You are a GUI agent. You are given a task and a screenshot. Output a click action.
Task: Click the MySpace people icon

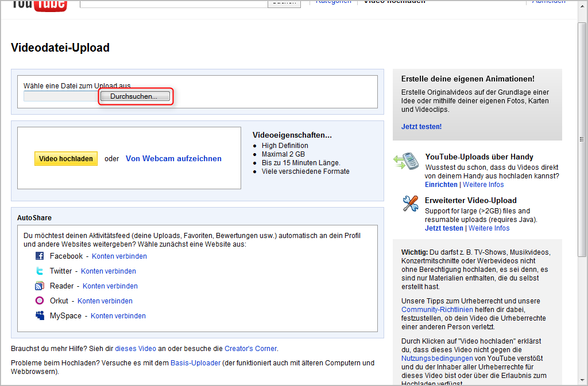(x=40, y=315)
